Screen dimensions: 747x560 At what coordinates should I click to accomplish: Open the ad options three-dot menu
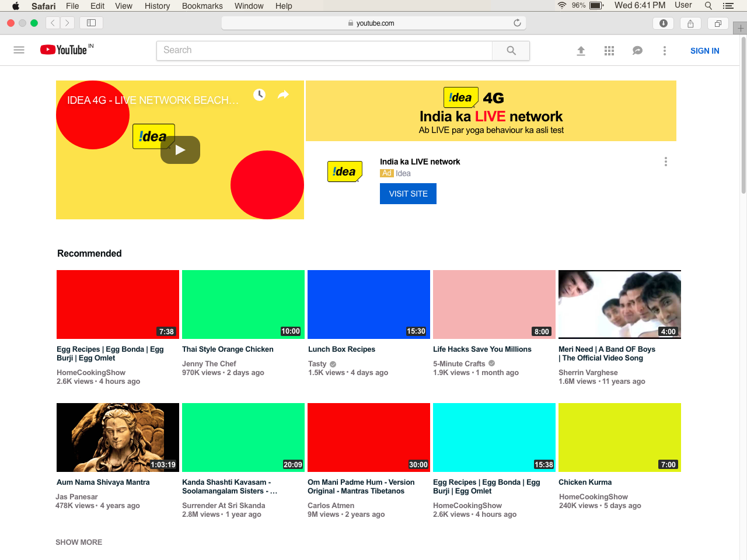click(665, 162)
